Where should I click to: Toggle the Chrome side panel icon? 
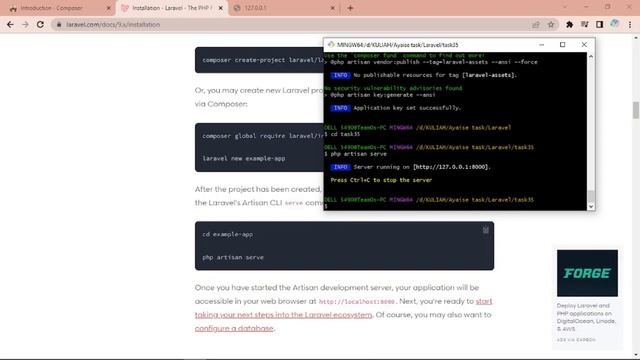tap(600, 24)
